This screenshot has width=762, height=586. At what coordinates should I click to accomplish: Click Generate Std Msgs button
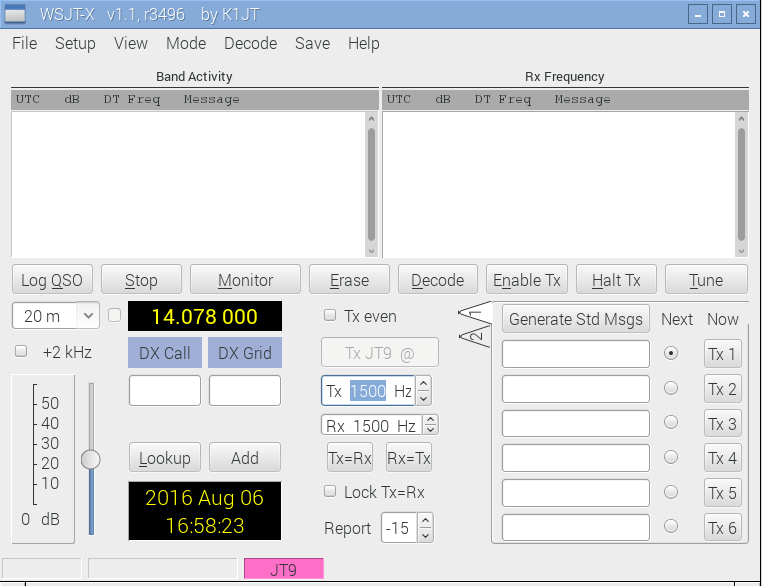[x=576, y=319]
